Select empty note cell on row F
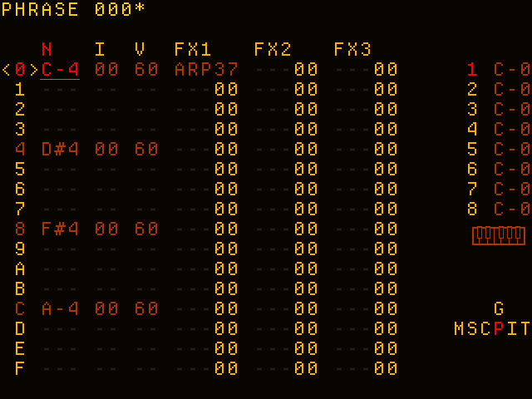This screenshot has width=532, height=399. coord(60,369)
